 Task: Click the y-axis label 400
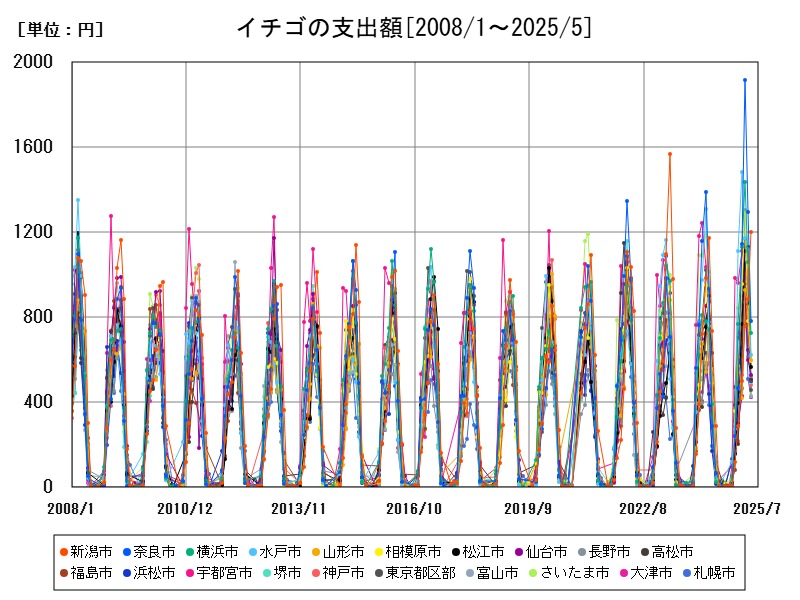tap(38, 402)
